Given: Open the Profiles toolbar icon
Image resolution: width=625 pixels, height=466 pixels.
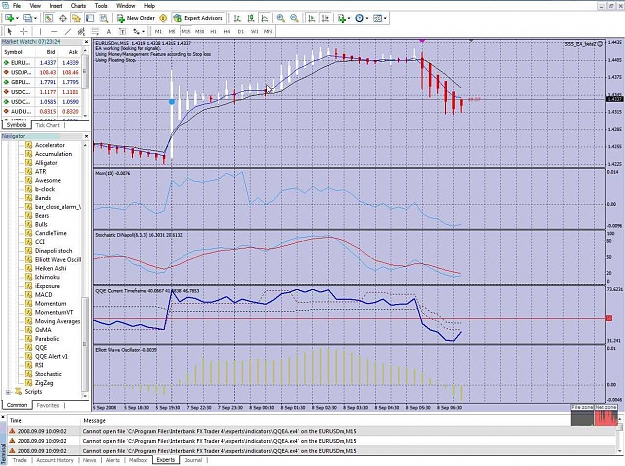Looking at the screenshot, I should coord(28,18).
